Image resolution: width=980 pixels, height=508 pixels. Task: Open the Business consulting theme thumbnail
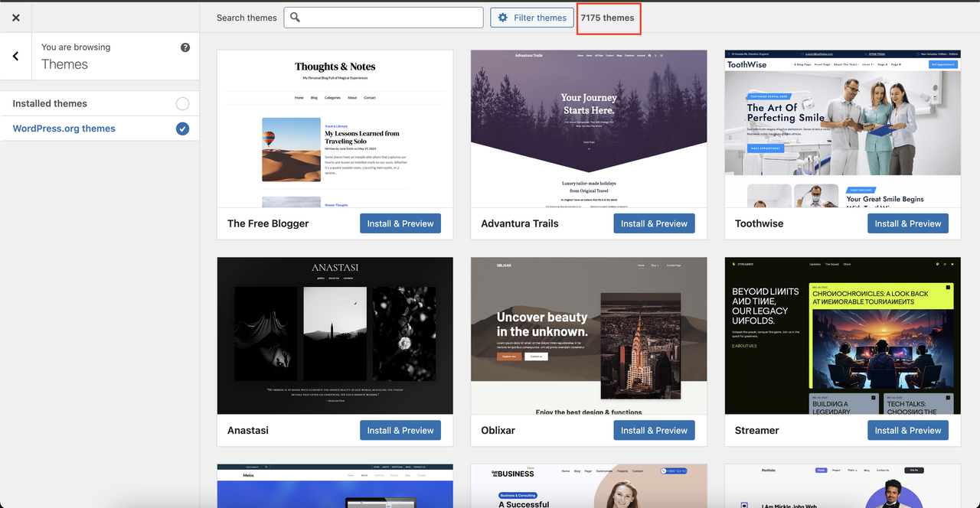point(589,486)
